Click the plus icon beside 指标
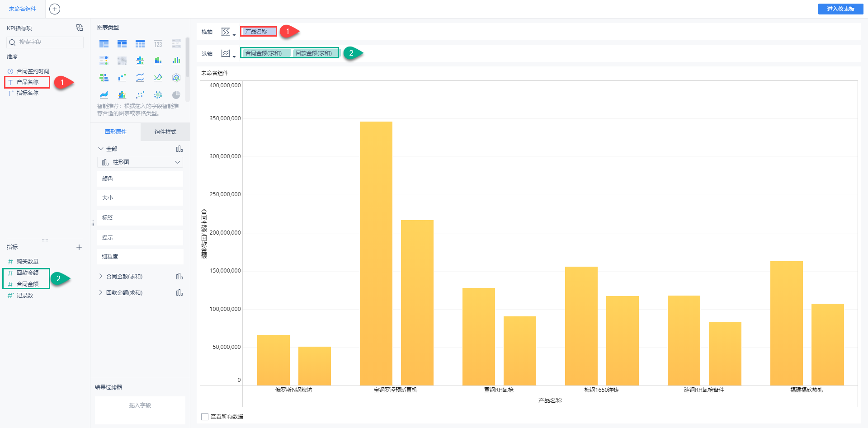This screenshot has width=868, height=428. tap(79, 247)
